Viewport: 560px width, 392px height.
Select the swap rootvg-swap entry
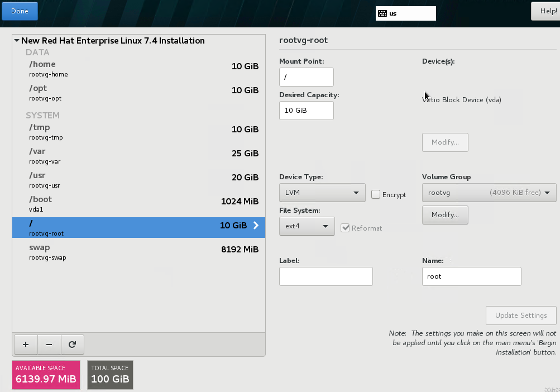[x=138, y=252]
